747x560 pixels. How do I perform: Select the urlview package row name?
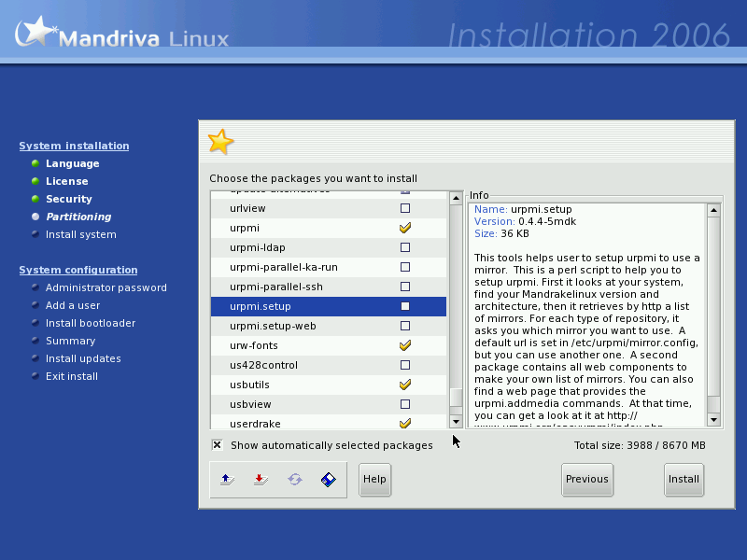(247, 208)
